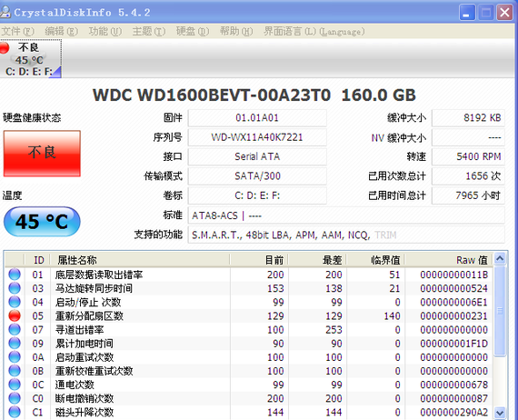Click the 最差 column header
This screenshot has height=420, width=518.
(317, 260)
